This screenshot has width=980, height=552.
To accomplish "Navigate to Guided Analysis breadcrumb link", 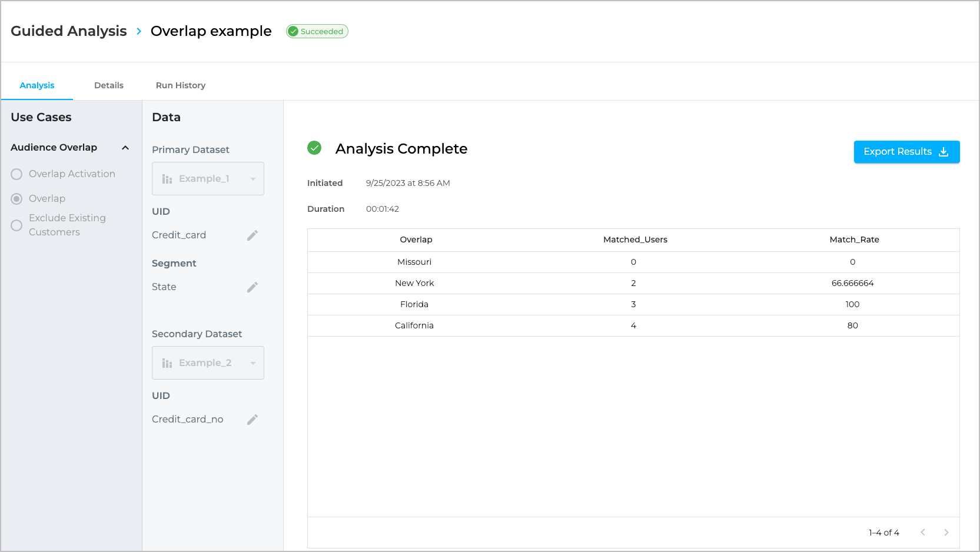I will 69,31.
